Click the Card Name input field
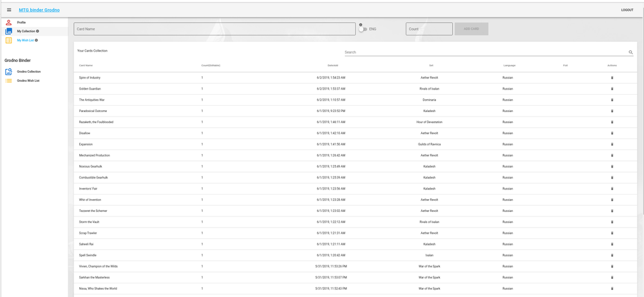 pos(214,29)
